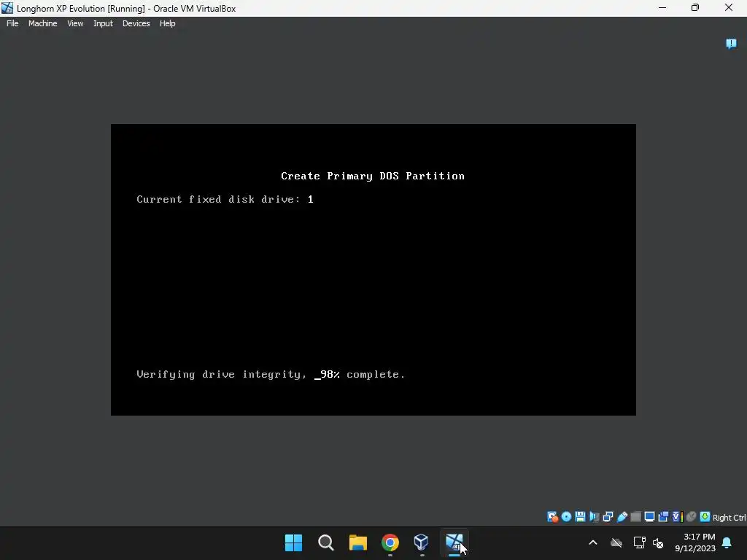
Task: Open Windows taskbar Search
Action: pyautogui.click(x=326, y=542)
